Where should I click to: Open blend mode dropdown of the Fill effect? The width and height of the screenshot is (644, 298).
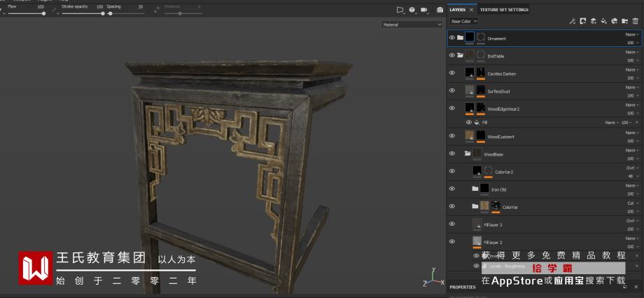tap(612, 123)
